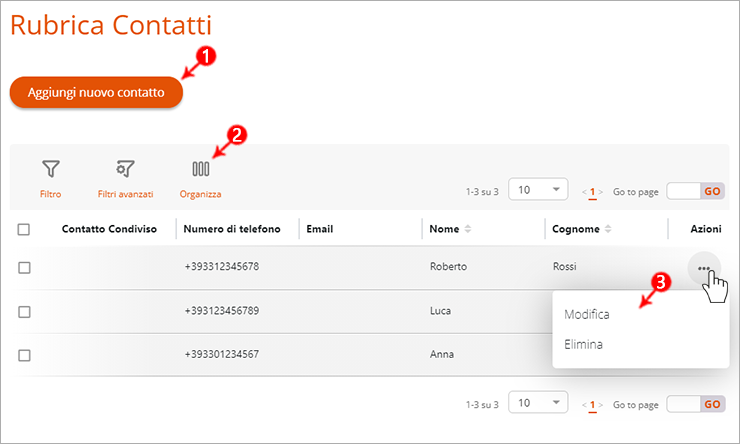The height and width of the screenshot is (444, 740).
Task: Click phone number +393312345678
Action: tap(222, 266)
